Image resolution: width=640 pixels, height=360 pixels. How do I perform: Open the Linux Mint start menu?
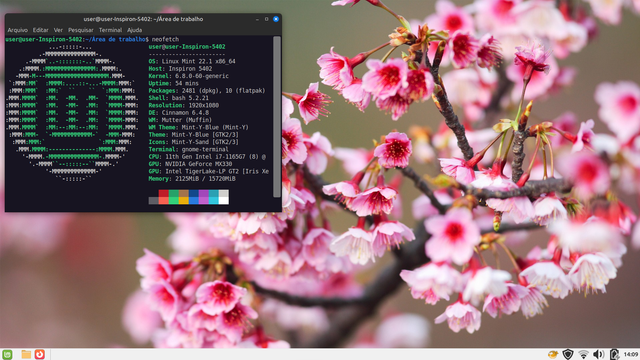click(7, 354)
